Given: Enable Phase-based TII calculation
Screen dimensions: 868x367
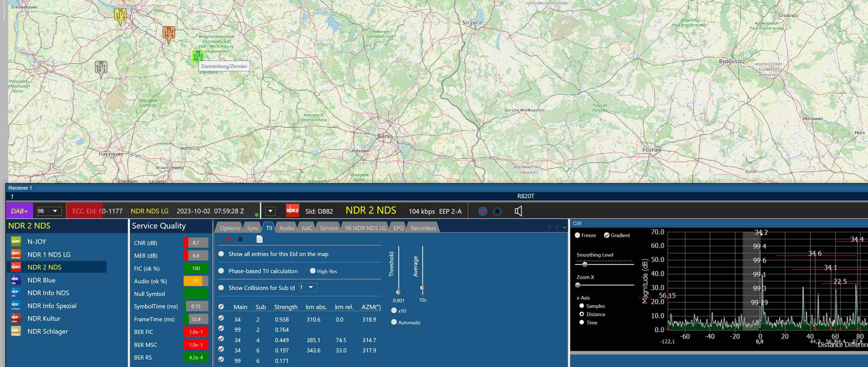Looking at the screenshot, I should (x=221, y=271).
